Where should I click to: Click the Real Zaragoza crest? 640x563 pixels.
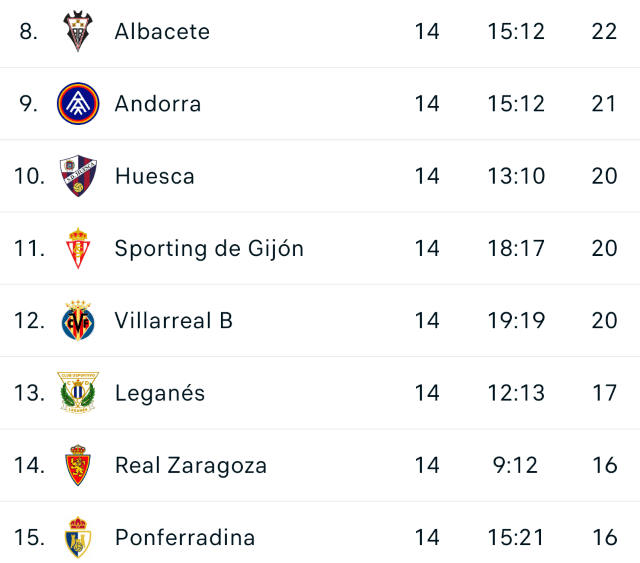78,465
